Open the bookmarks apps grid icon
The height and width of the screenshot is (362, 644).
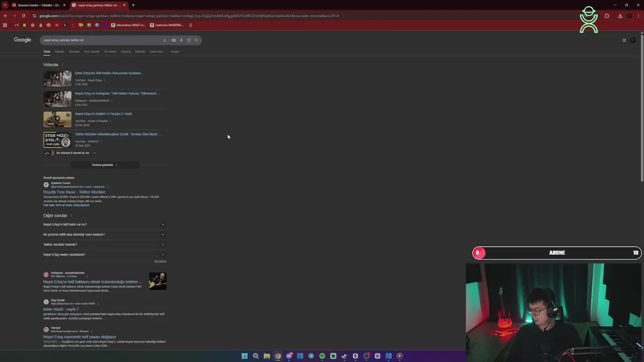pos(5,25)
